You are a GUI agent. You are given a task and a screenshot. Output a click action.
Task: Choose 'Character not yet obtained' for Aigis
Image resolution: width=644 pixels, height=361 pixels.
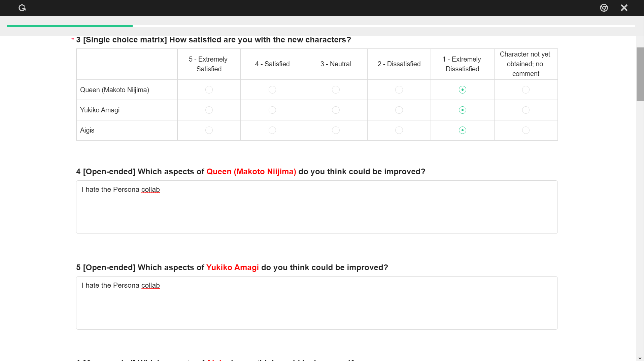point(526,130)
